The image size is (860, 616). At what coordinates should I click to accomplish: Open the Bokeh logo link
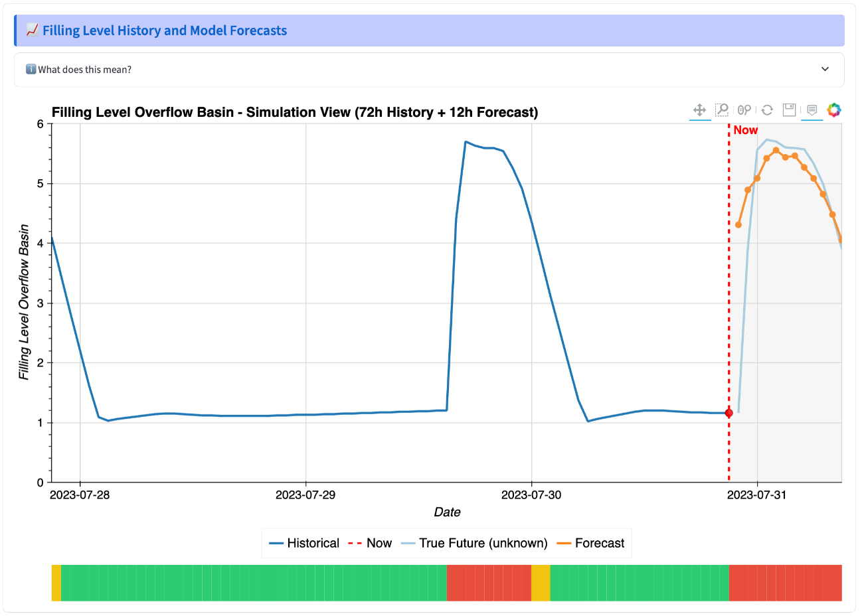pyautogui.click(x=834, y=110)
